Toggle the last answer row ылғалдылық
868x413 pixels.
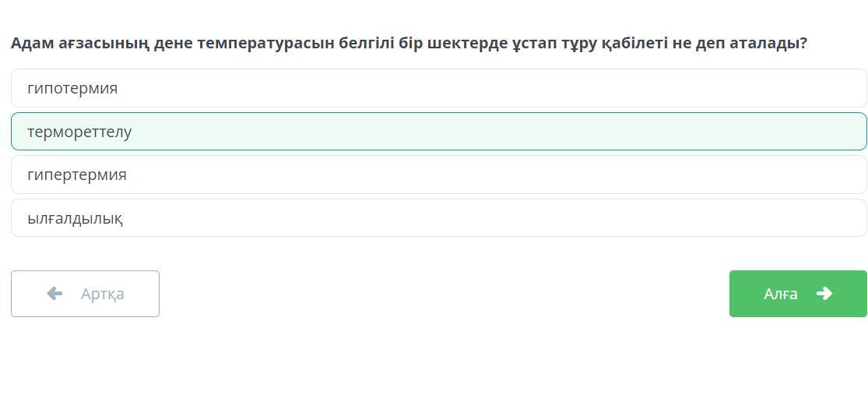pos(438,218)
